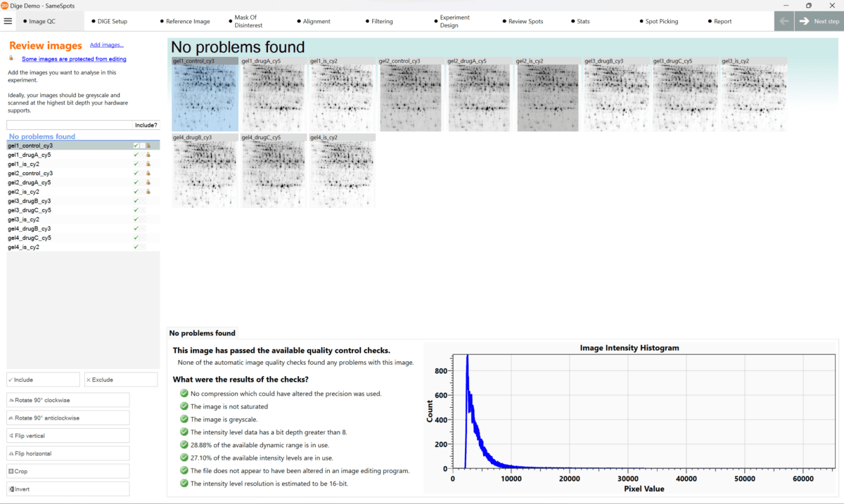844x504 pixels.
Task: Switch to the Review Spots step
Action: (x=525, y=22)
